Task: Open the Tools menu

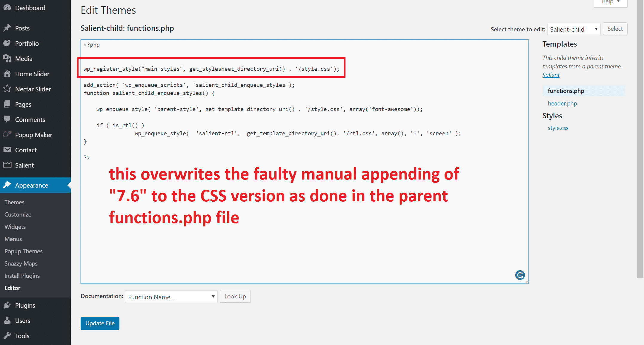Action: [35, 336]
